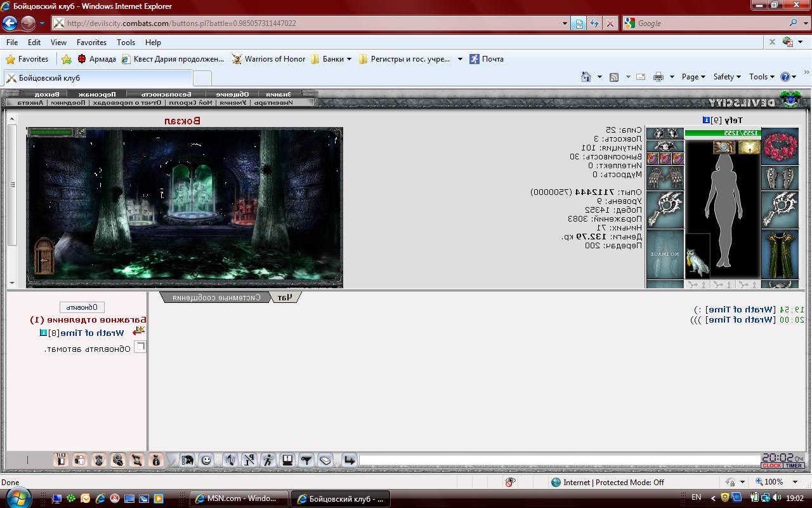Click the helmet with list icon
The height and width of the screenshot is (508, 812).
(x=187, y=460)
